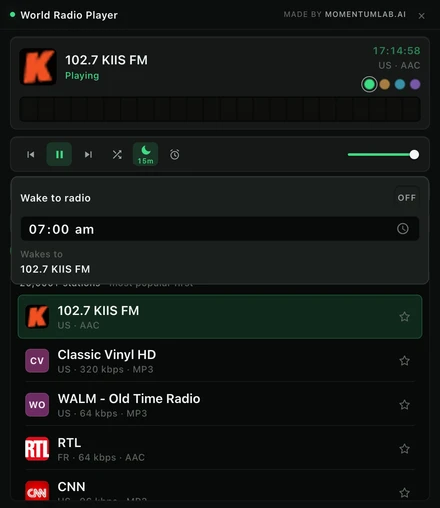Select the purple theme color dot
Viewport: 440px width, 508px height.
point(415,84)
